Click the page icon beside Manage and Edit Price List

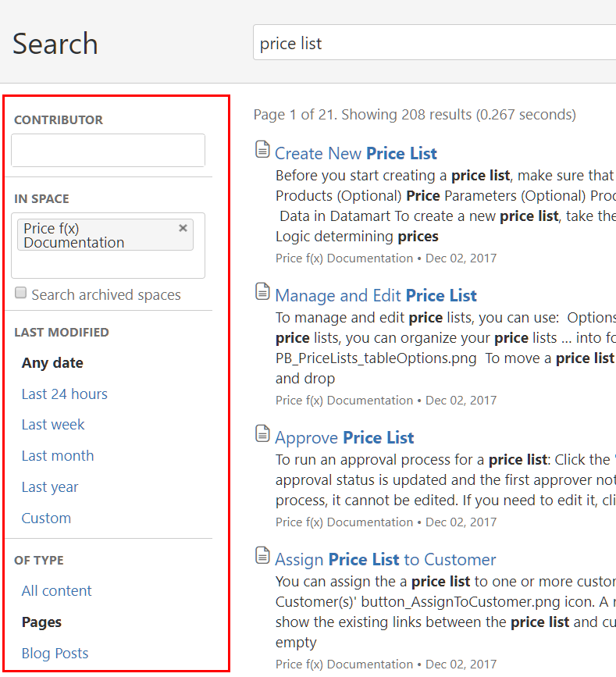[262, 290]
